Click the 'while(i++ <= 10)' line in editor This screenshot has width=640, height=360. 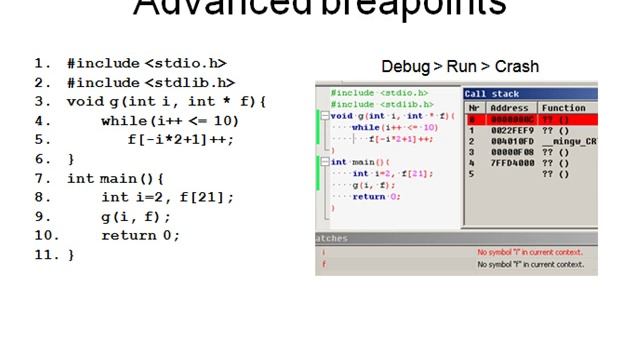(395, 127)
